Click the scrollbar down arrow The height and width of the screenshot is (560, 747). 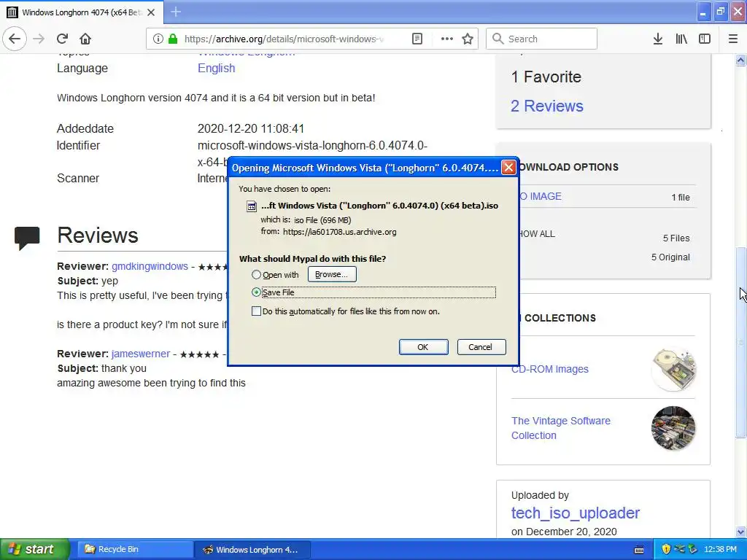coord(740,532)
